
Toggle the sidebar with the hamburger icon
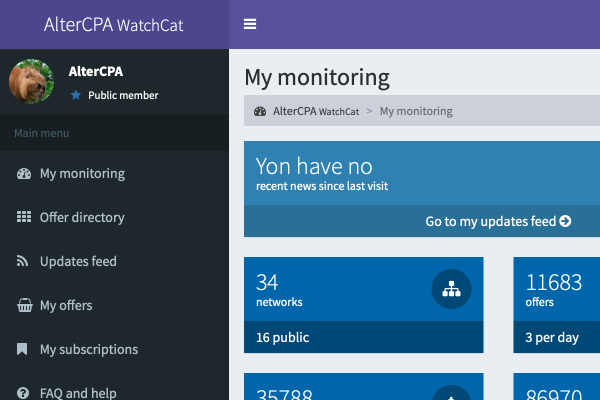250,24
